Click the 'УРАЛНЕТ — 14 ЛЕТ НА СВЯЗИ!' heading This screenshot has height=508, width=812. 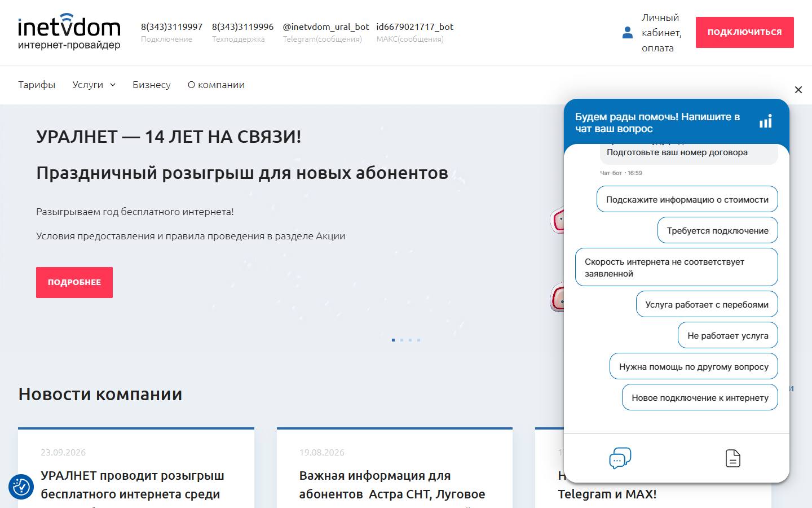pos(169,137)
